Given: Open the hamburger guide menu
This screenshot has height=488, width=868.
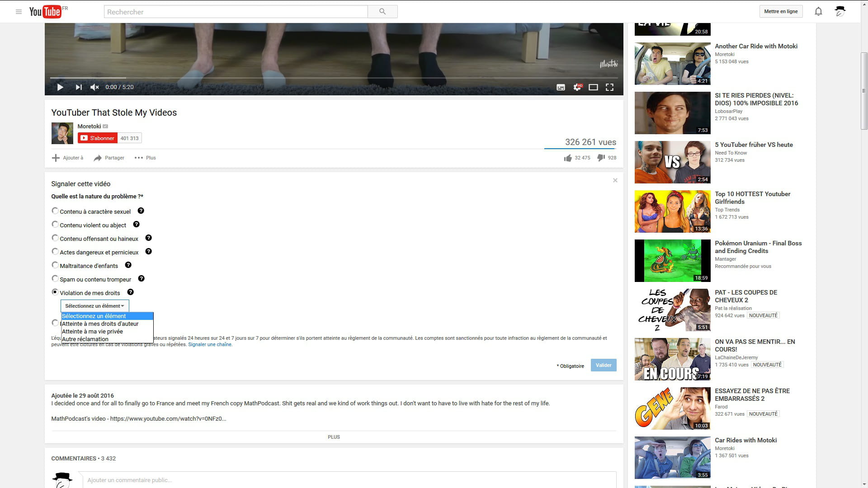Looking at the screenshot, I should [x=19, y=12].
